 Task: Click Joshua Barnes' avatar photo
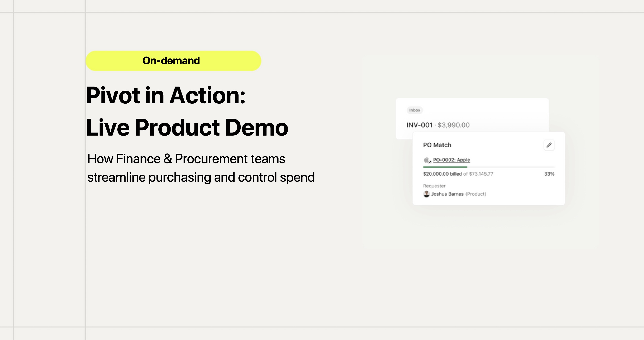coord(426,194)
